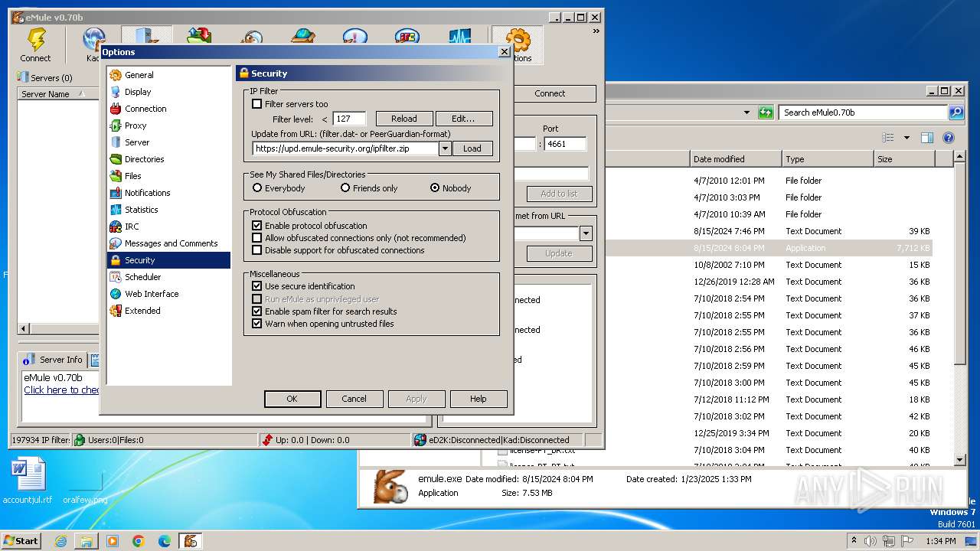
Task: Open the Windows Start button
Action: click(21, 540)
